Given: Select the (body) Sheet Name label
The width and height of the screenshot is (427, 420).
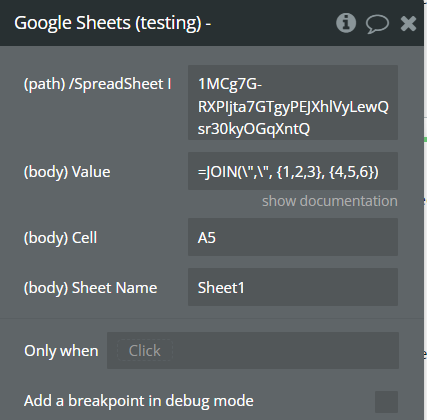Looking at the screenshot, I should 90,288.
